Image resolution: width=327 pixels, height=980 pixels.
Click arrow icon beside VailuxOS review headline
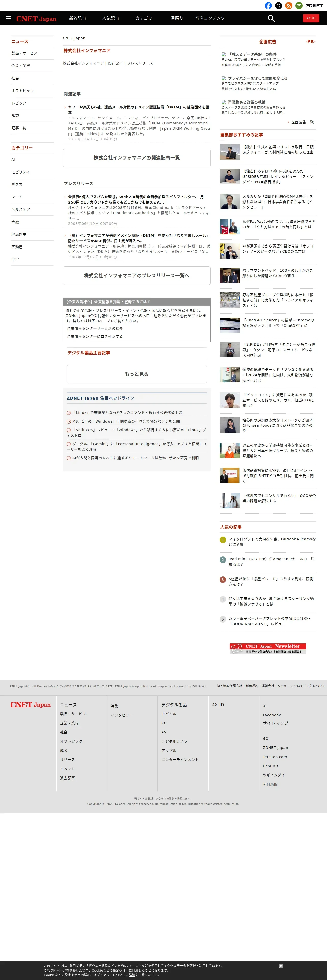click(69, 430)
